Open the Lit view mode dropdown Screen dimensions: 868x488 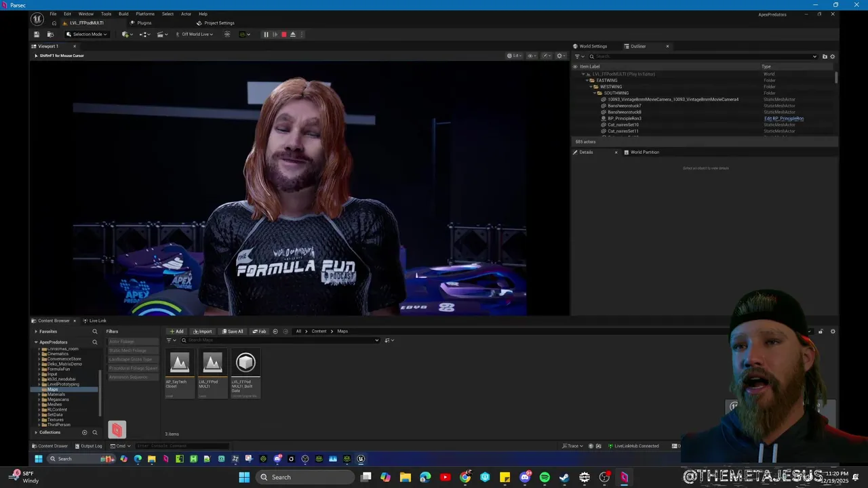514,56
